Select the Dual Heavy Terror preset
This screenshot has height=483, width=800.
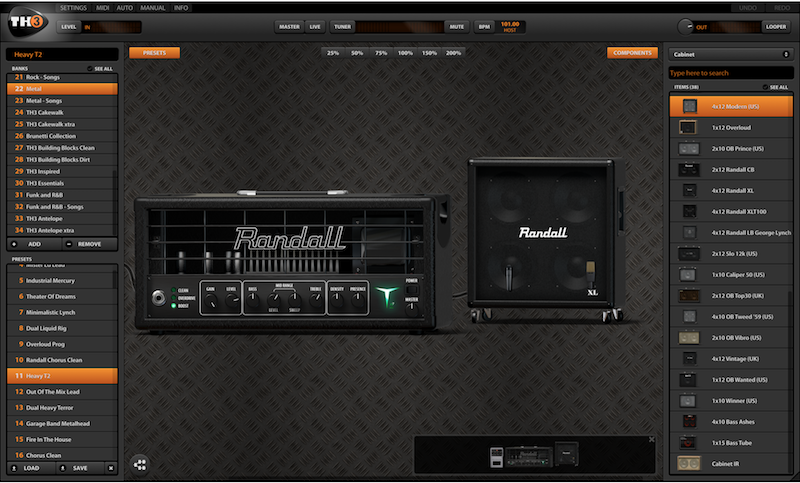62,408
